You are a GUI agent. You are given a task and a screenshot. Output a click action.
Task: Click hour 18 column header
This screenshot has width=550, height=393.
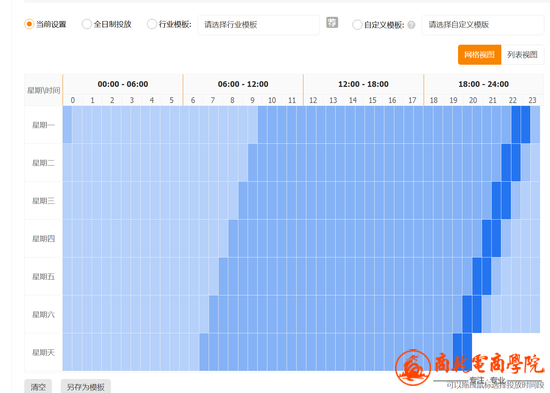coord(434,100)
